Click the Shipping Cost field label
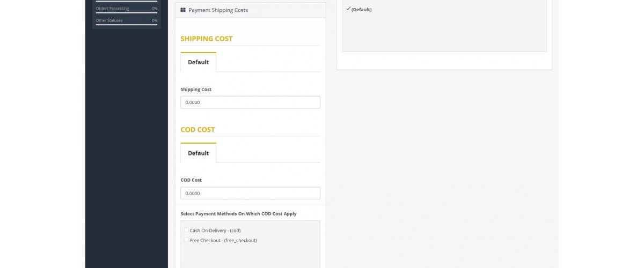The image size is (644, 268). (x=196, y=90)
